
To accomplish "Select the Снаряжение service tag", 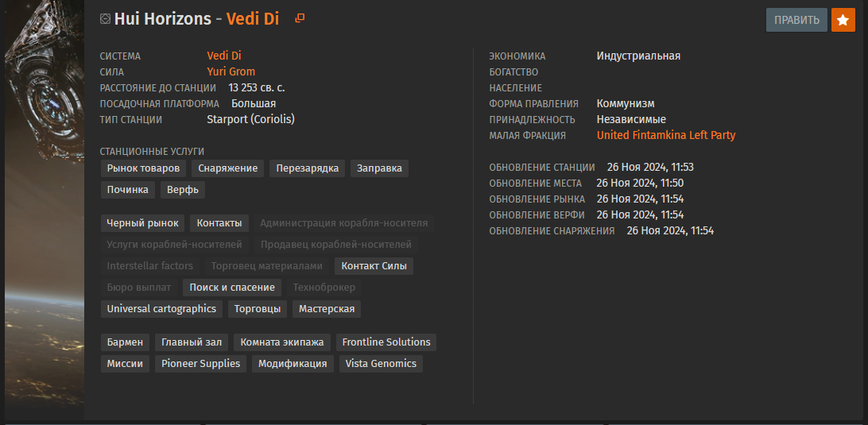I will pos(227,168).
